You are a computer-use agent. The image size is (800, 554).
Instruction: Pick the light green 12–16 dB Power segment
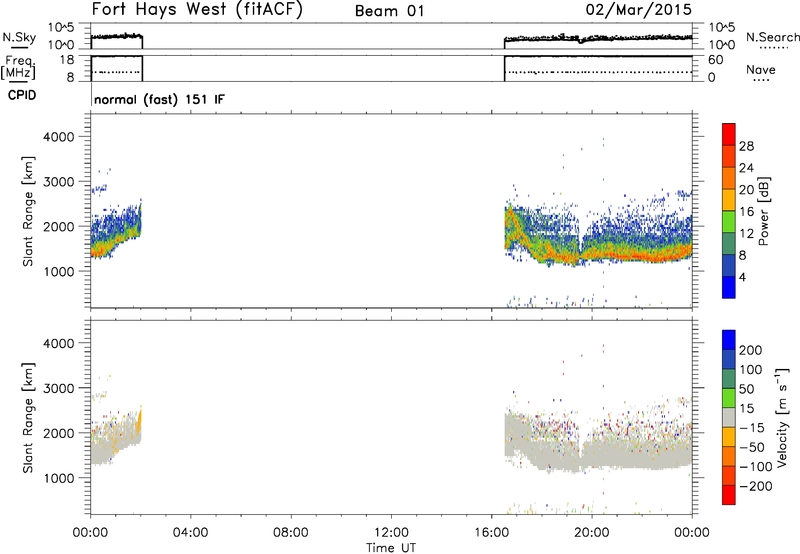click(x=729, y=221)
